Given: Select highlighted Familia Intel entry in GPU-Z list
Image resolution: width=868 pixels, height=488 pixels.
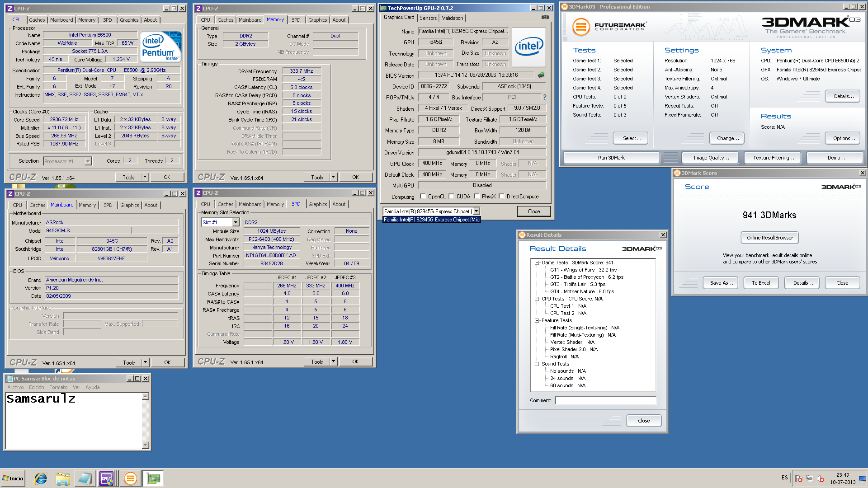Looking at the screenshot, I should click(432, 220).
